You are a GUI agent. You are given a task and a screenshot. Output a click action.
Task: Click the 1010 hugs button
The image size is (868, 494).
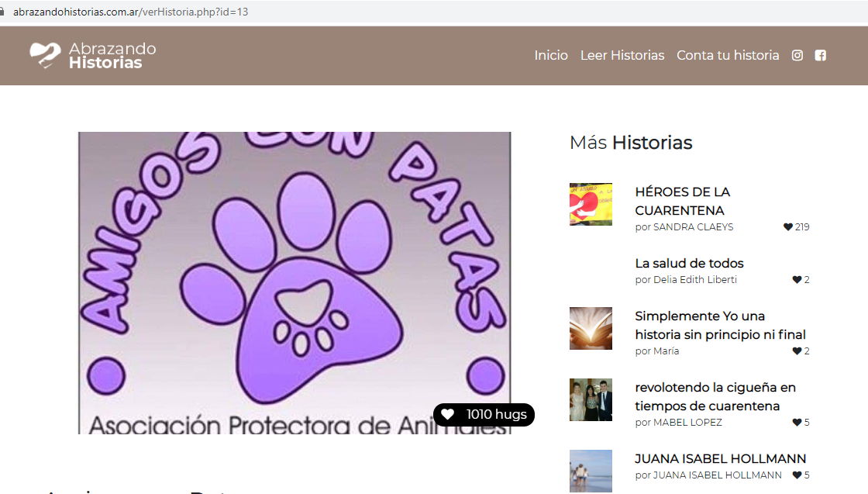click(484, 415)
